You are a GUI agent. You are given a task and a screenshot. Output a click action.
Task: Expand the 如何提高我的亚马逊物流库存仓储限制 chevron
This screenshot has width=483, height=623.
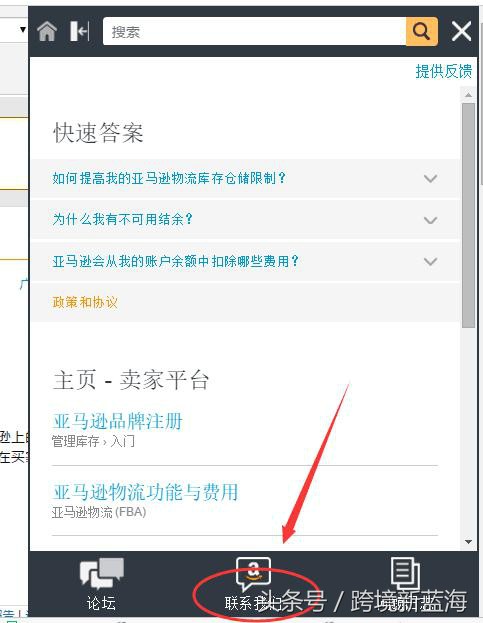click(x=430, y=178)
